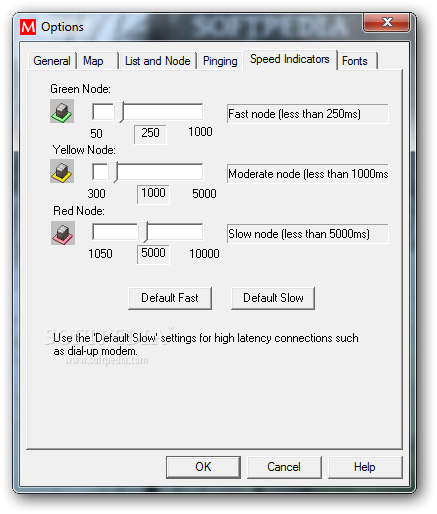Click the Default Fast button

point(170,298)
